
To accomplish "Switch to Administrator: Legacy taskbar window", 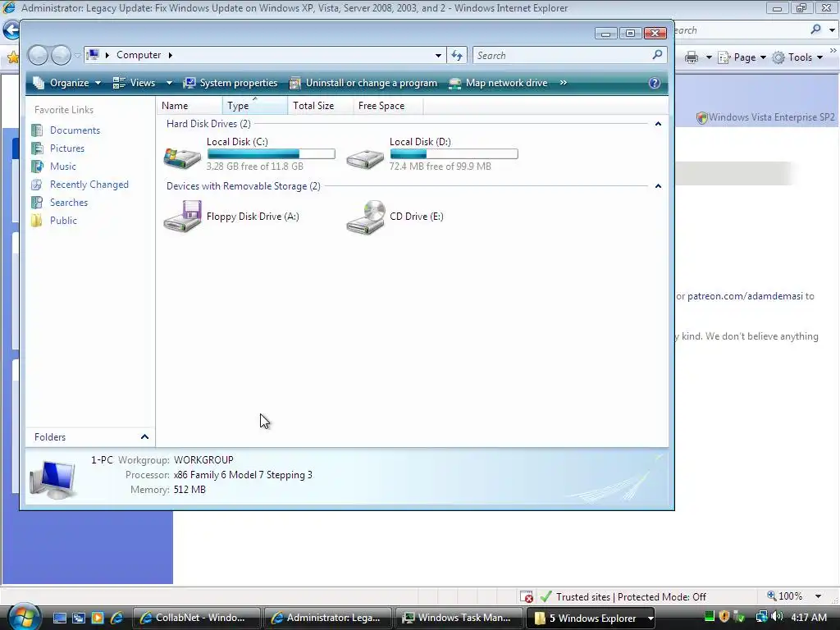I will click(328, 618).
